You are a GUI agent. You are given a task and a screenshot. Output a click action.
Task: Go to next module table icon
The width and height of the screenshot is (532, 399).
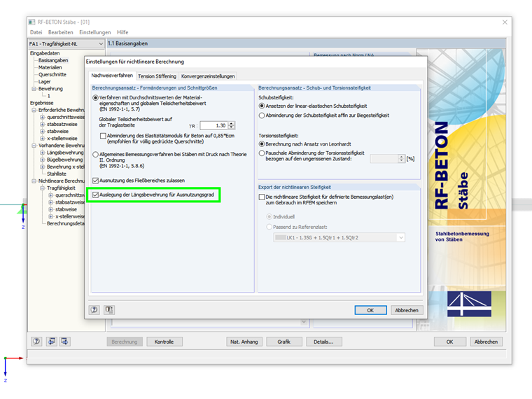point(65,342)
